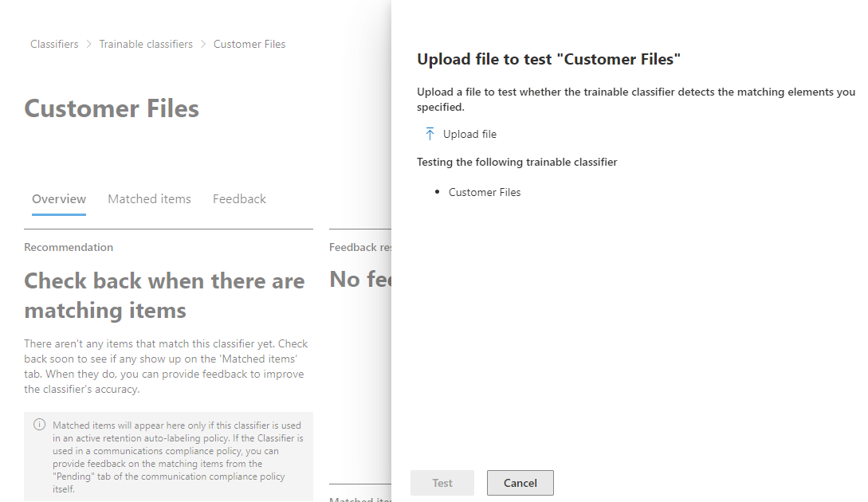Click the Customer Files page heading
This screenshot has height=502, width=868.
click(112, 108)
